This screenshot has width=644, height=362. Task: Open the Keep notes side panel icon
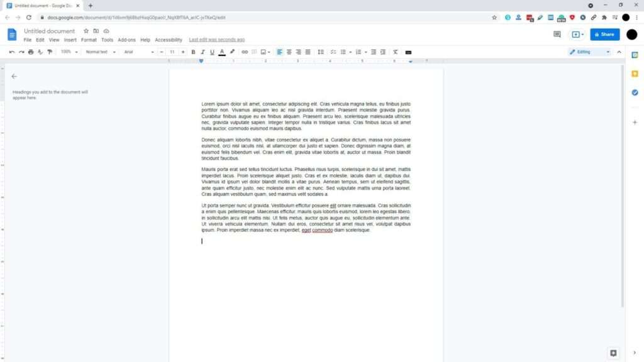point(635,74)
